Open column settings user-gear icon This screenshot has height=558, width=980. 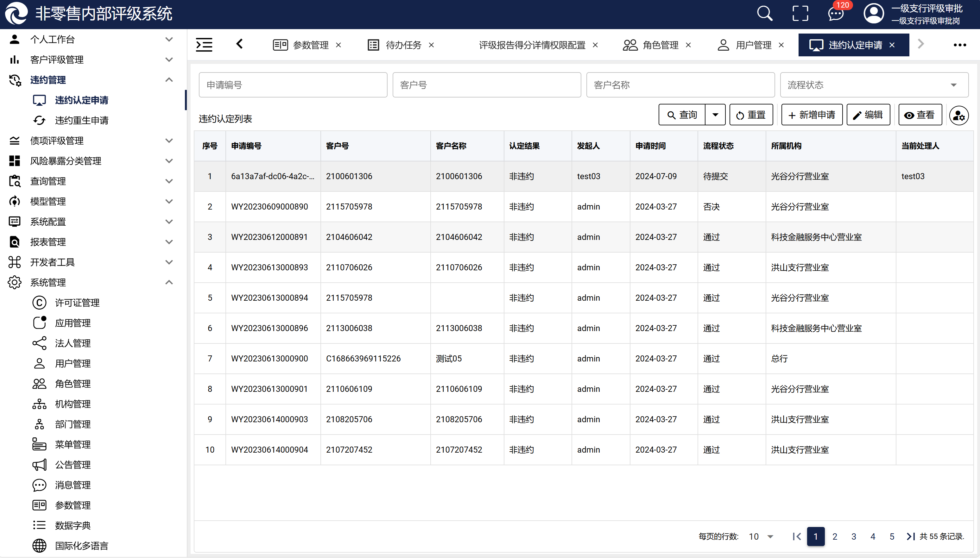(x=958, y=115)
